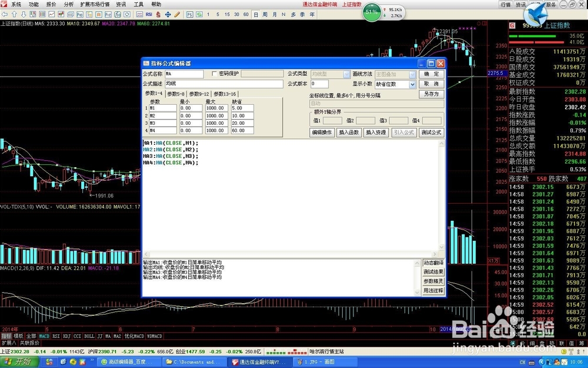This screenshot has height=368, width=588.
Task: Click the wavy line indicator icon
Action: pos(139,14)
